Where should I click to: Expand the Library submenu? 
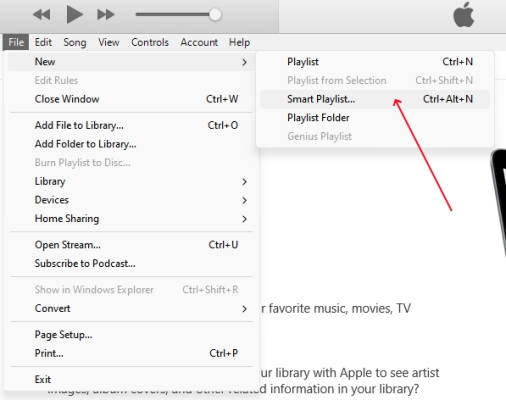click(x=131, y=181)
